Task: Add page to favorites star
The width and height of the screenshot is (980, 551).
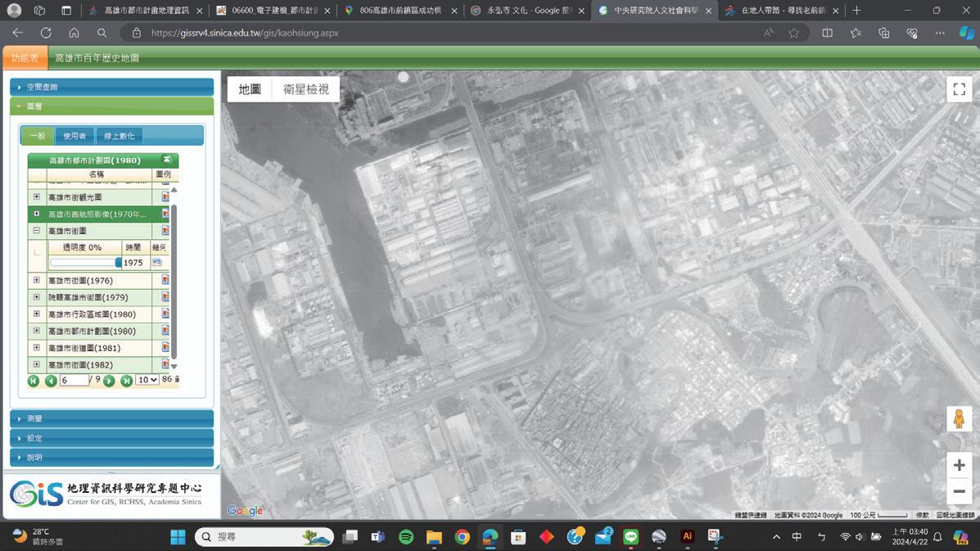Action: [794, 33]
